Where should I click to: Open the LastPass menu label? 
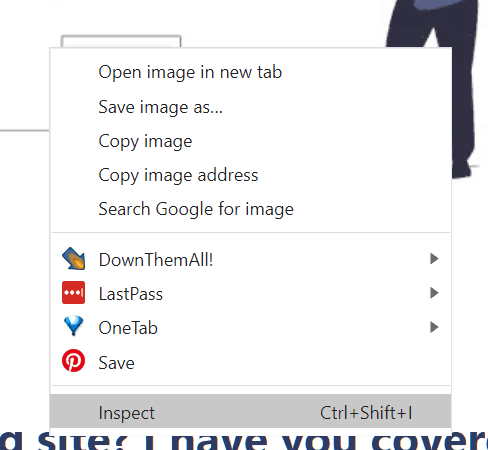(x=131, y=294)
